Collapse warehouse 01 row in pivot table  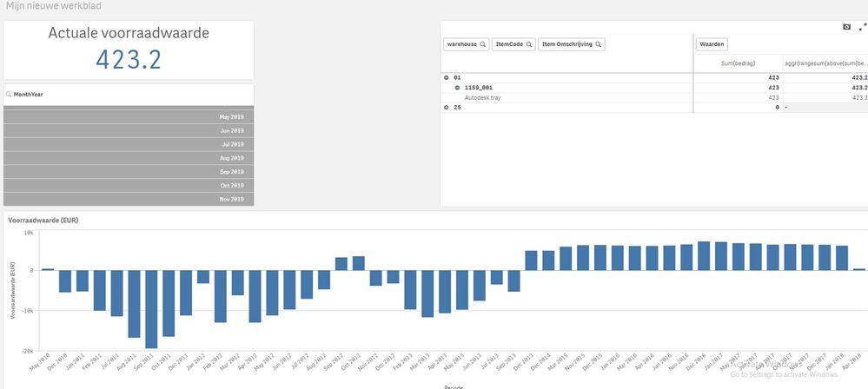point(447,77)
